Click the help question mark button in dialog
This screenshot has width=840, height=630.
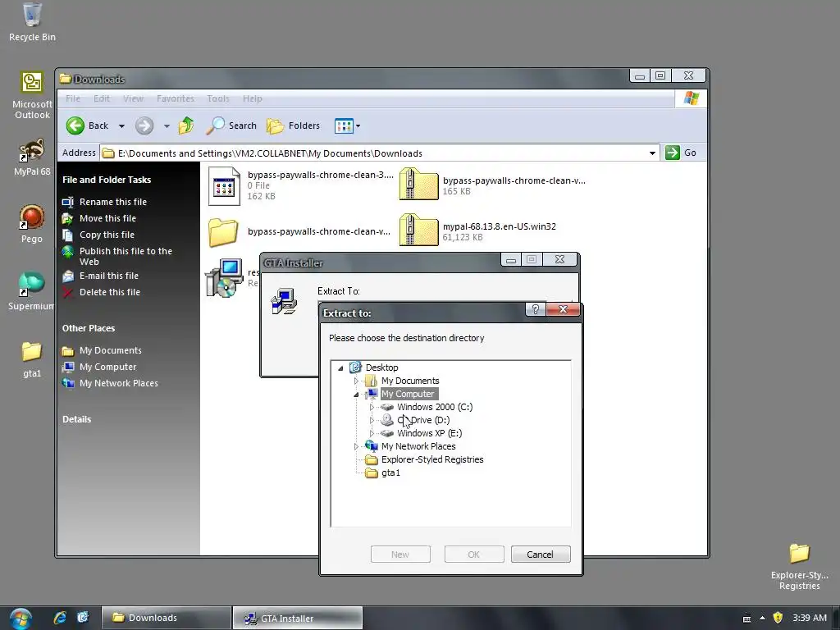[x=535, y=309]
